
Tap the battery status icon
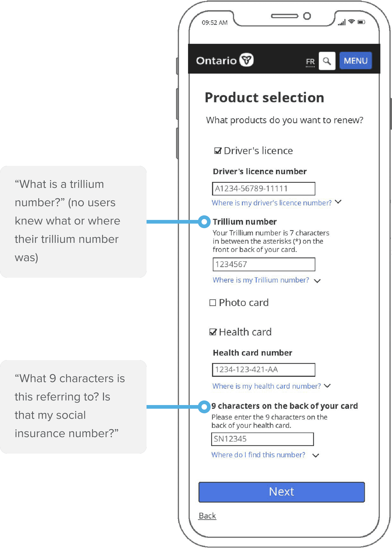361,22
